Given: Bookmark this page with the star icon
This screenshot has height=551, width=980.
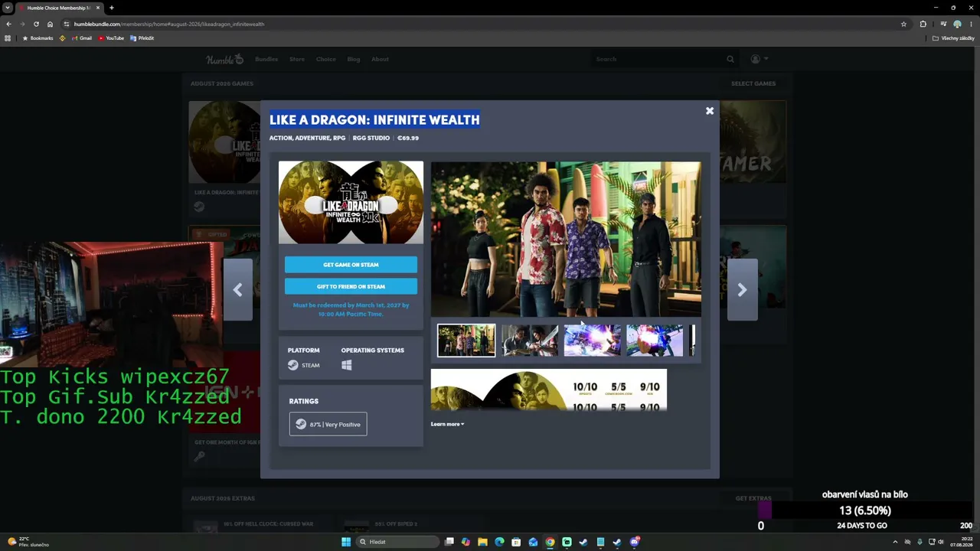Looking at the screenshot, I should 904,24.
